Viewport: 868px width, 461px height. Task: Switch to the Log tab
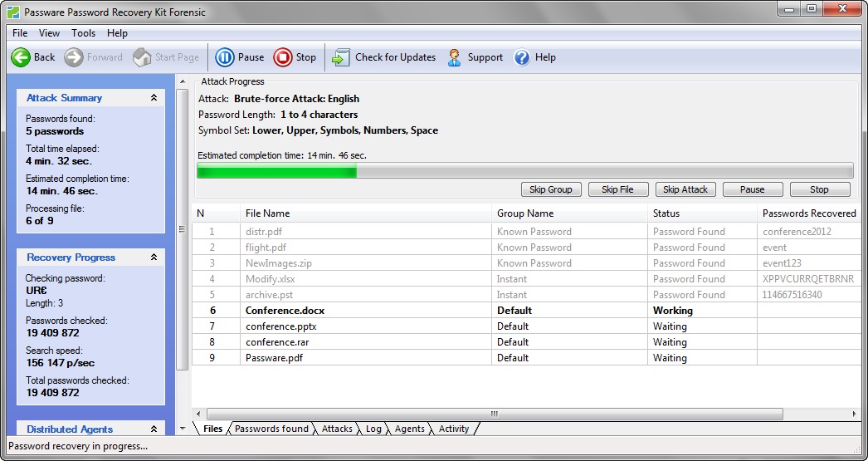coord(373,429)
